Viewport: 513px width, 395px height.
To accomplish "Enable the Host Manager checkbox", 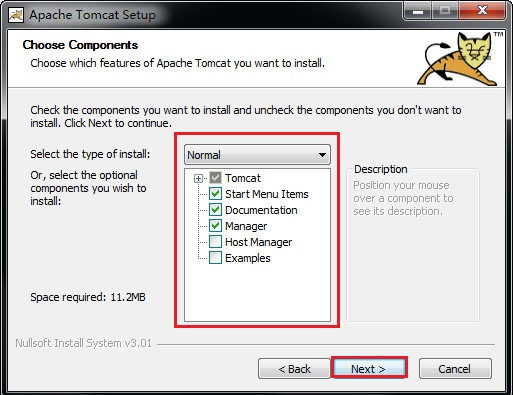I will [215, 242].
